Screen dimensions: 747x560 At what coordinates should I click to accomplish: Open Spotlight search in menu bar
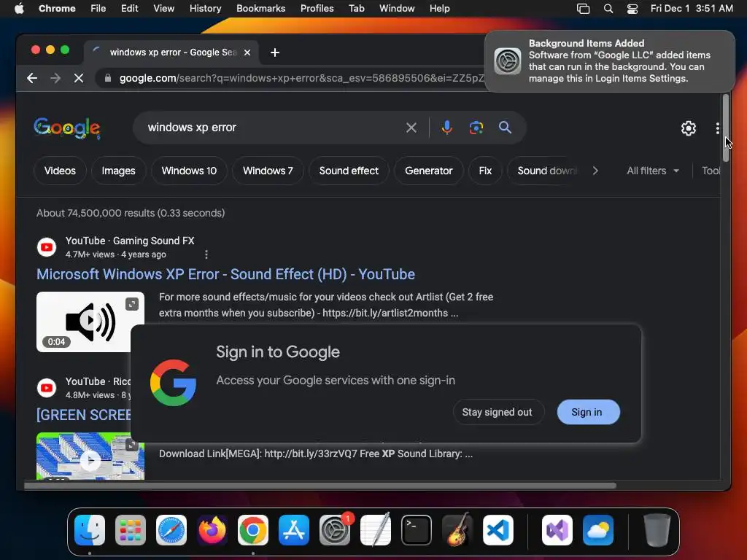608,9
